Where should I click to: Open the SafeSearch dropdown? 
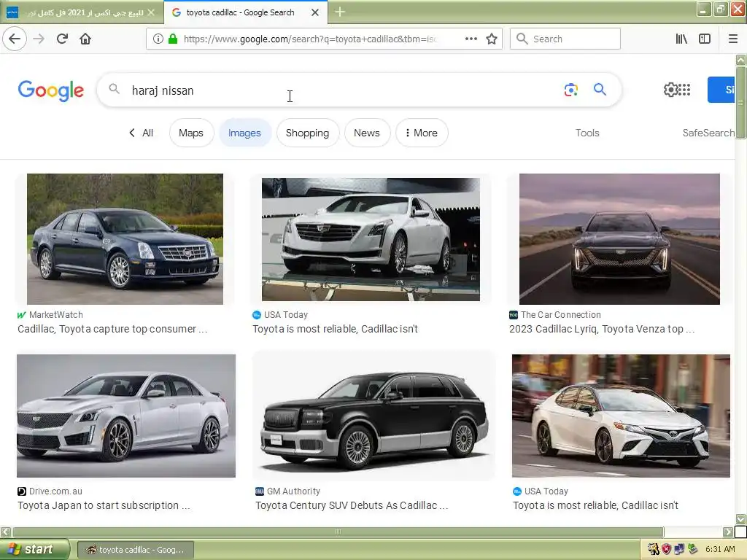coord(708,133)
